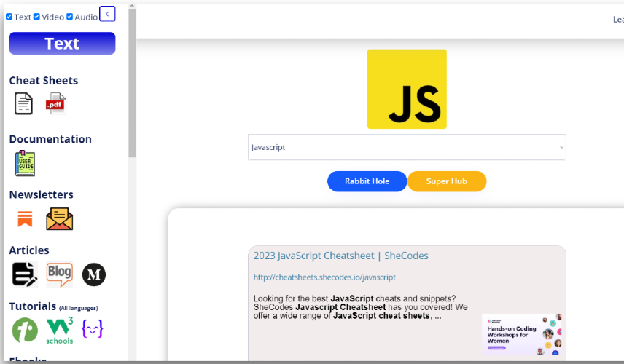Open the W3Schools tutorials icon
The height and width of the screenshot is (364, 624).
pos(60,331)
